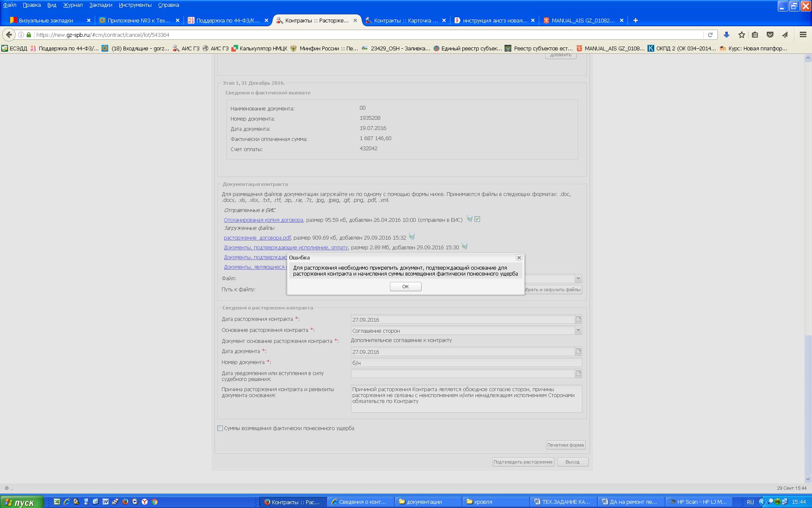This screenshot has height=508, width=812.
Task: Click Подтвердить расторжение button
Action: coord(523,462)
